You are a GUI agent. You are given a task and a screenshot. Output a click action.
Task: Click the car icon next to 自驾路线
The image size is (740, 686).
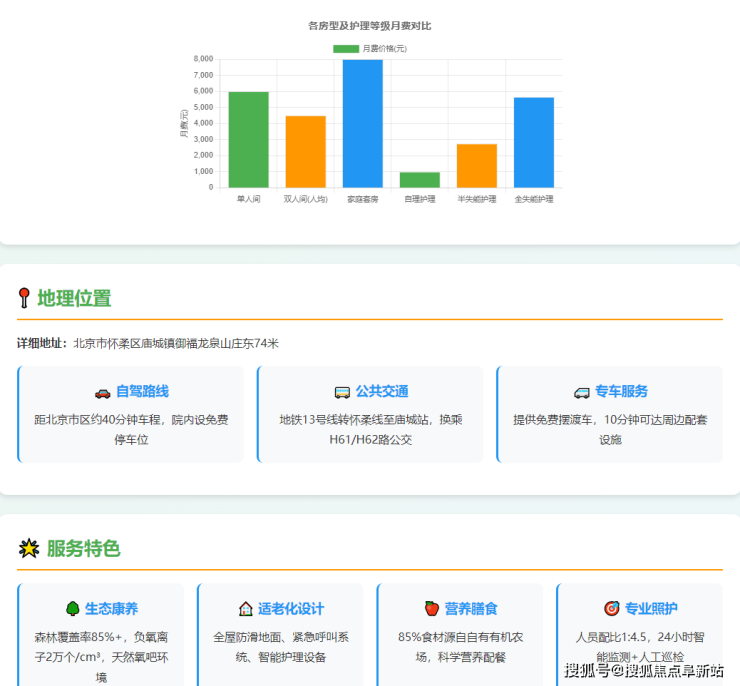pyautogui.click(x=102, y=392)
